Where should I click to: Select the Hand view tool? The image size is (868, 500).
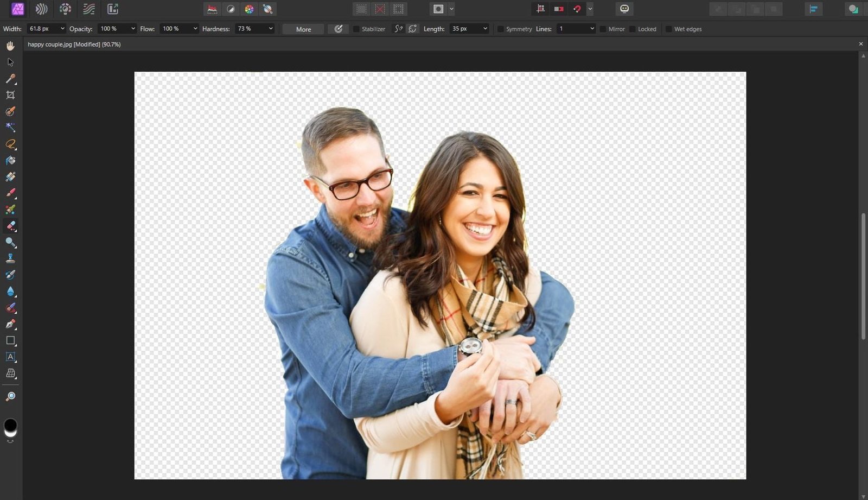[x=10, y=46]
